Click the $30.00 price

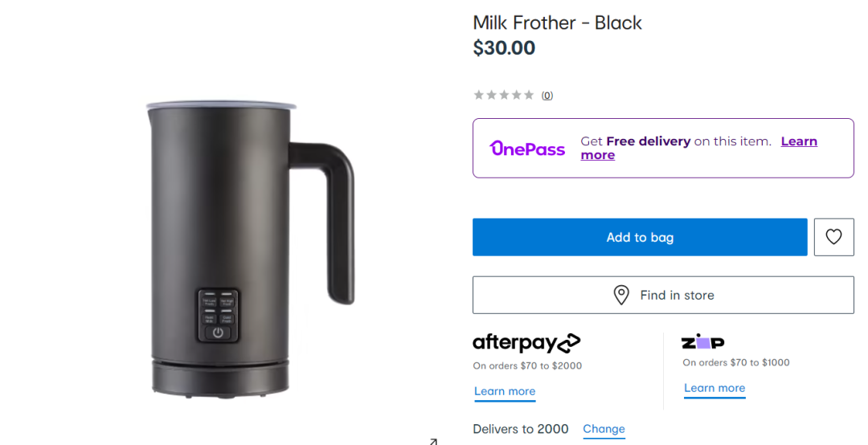504,48
